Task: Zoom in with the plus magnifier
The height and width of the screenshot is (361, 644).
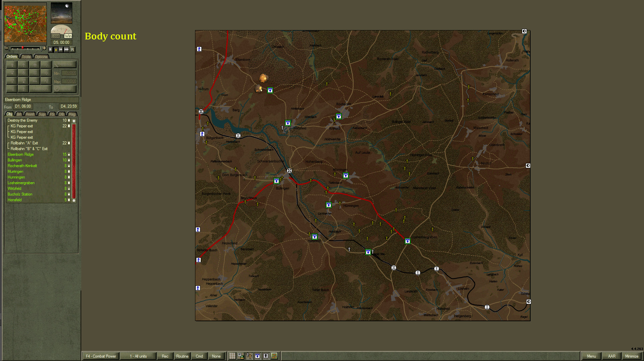Action: tap(44, 48)
